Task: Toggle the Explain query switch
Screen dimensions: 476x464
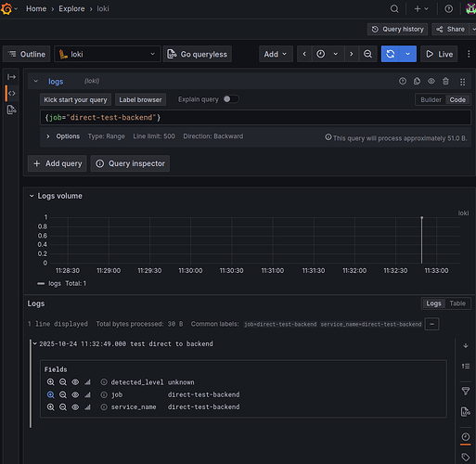Action: tap(231, 99)
